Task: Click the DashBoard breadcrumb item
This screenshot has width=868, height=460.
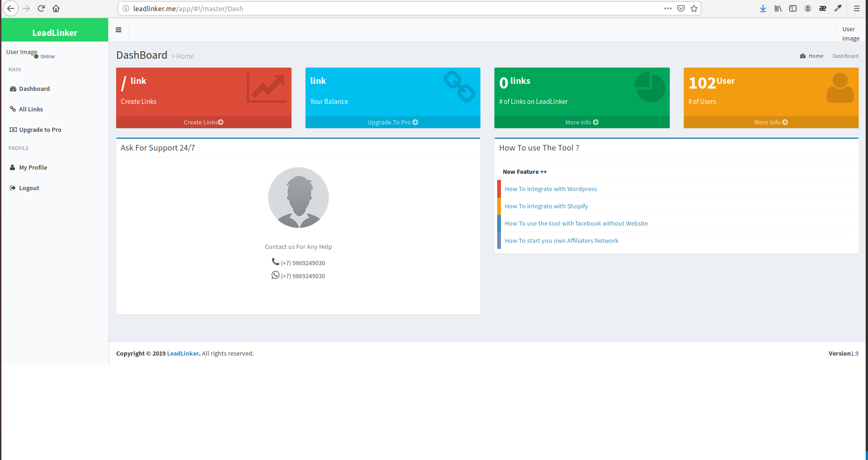Action: point(845,56)
